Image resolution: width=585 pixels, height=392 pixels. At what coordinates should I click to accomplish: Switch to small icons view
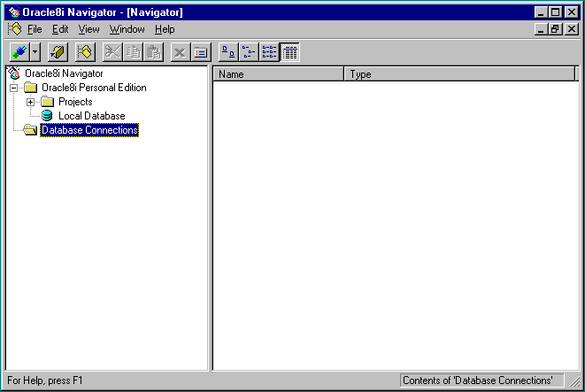tap(249, 52)
